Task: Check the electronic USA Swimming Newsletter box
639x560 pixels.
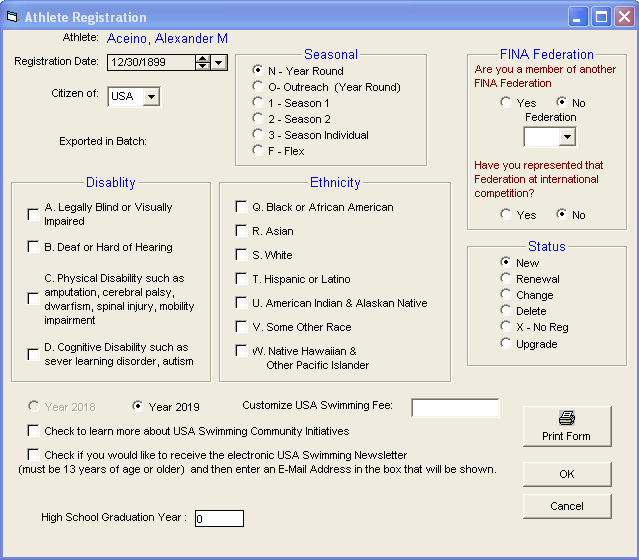Action: (x=34, y=455)
